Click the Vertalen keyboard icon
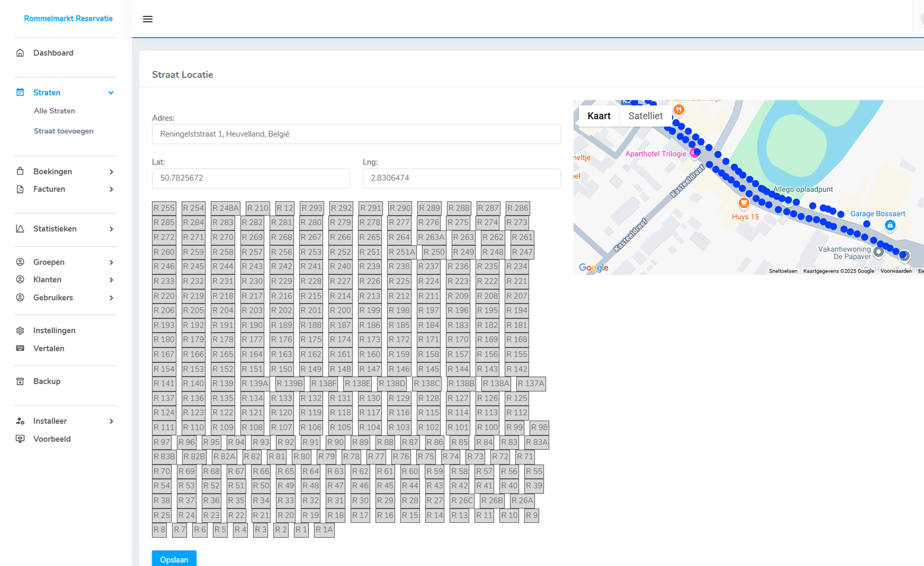Image resolution: width=924 pixels, height=566 pixels. 20,348
